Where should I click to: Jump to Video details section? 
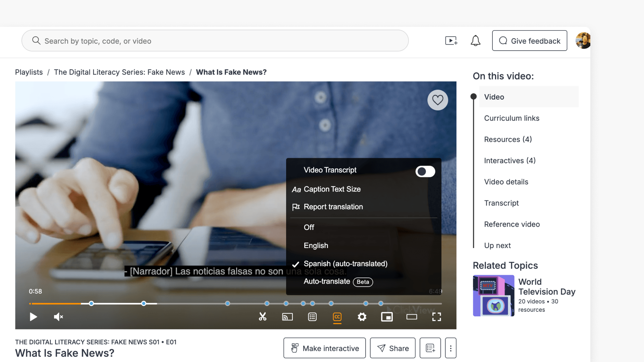(x=506, y=182)
